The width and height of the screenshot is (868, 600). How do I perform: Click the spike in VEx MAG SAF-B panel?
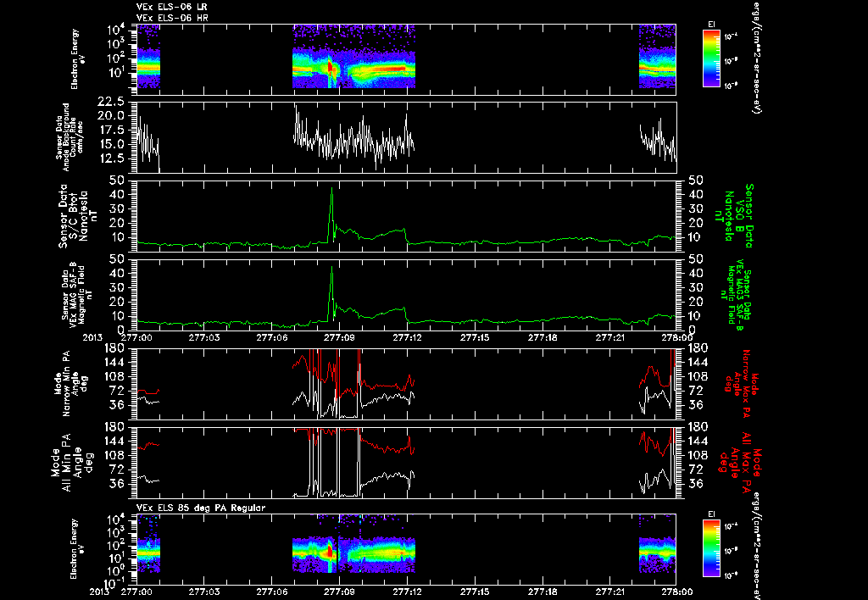tap(331, 269)
